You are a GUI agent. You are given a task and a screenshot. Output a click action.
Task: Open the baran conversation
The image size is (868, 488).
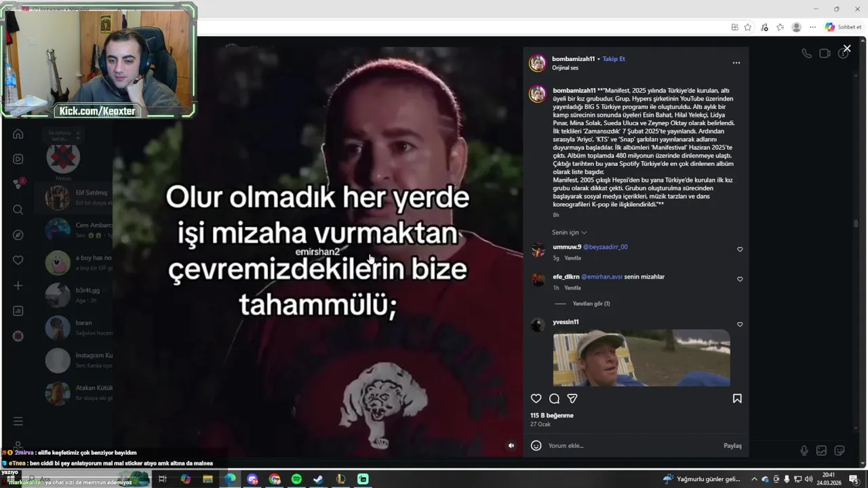coord(73,327)
